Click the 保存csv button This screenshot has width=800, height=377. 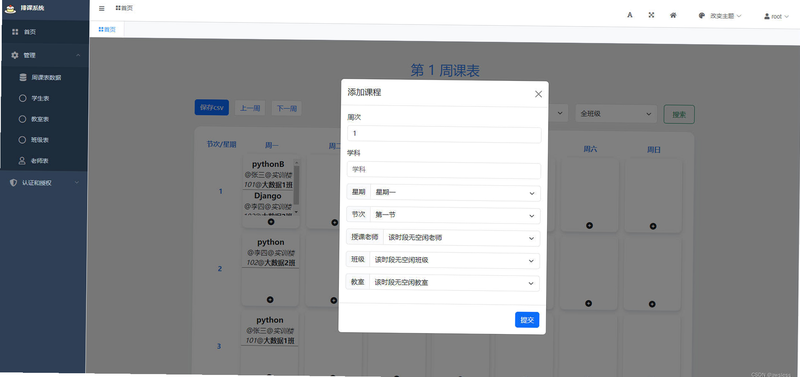coord(212,108)
